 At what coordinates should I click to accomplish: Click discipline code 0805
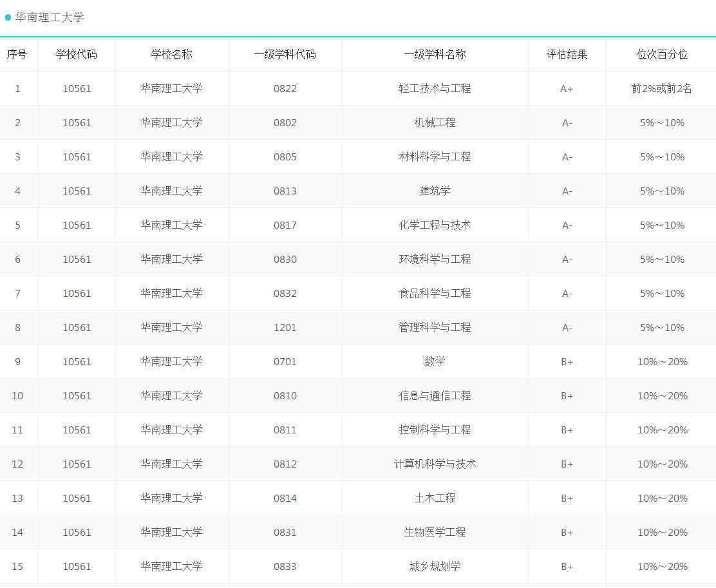click(x=285, y=157)
